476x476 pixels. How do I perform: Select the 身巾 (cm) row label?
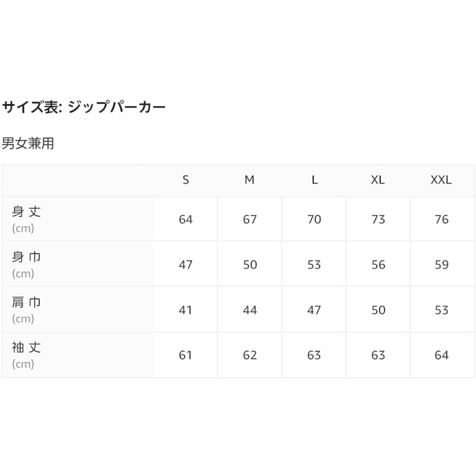(x=26, y=264)
